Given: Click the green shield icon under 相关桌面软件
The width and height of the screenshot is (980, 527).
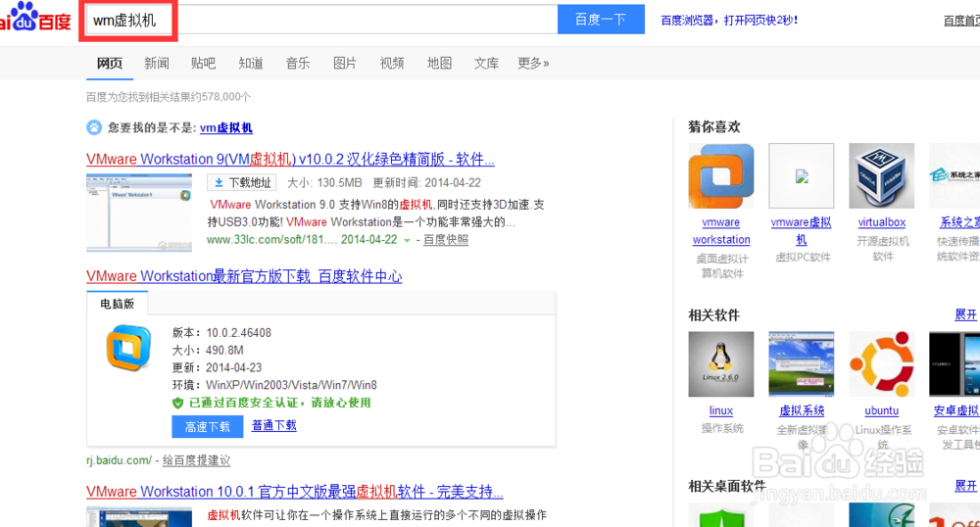Looking at the screenshot, I should tap(721, 515).
